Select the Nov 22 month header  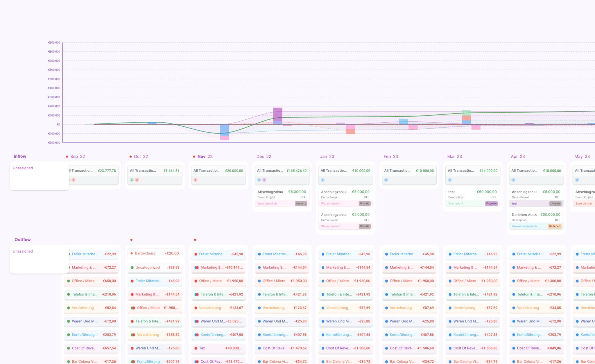point(205,157)
